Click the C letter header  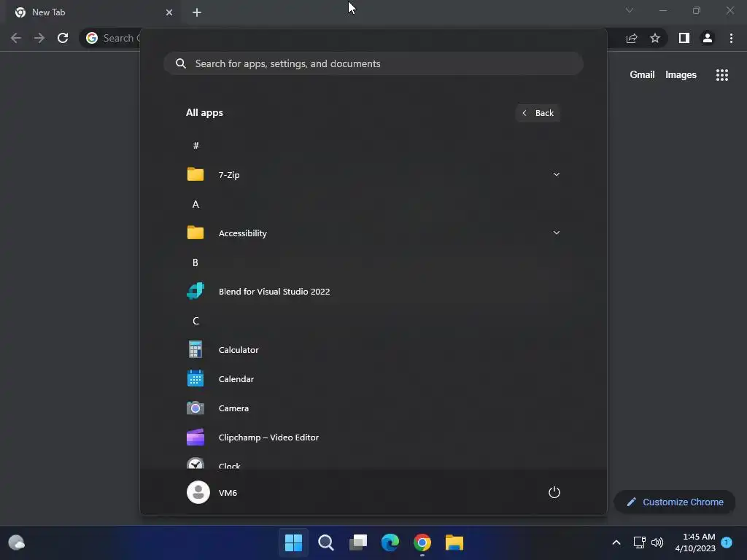coord(196,321)
